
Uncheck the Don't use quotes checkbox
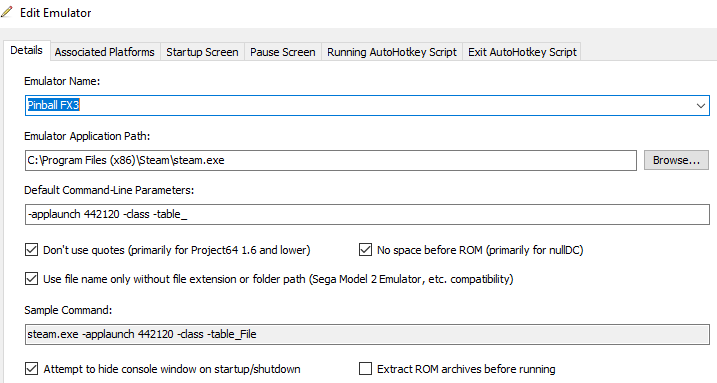pyautogui.click(x=32, y=250)
